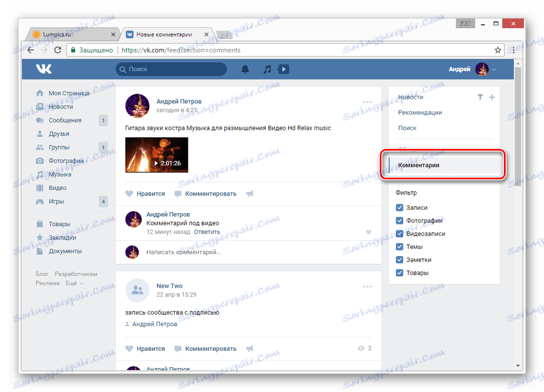Open Поиск in the right panel
The width and height of the screenshot is (544, 392).
407,128
